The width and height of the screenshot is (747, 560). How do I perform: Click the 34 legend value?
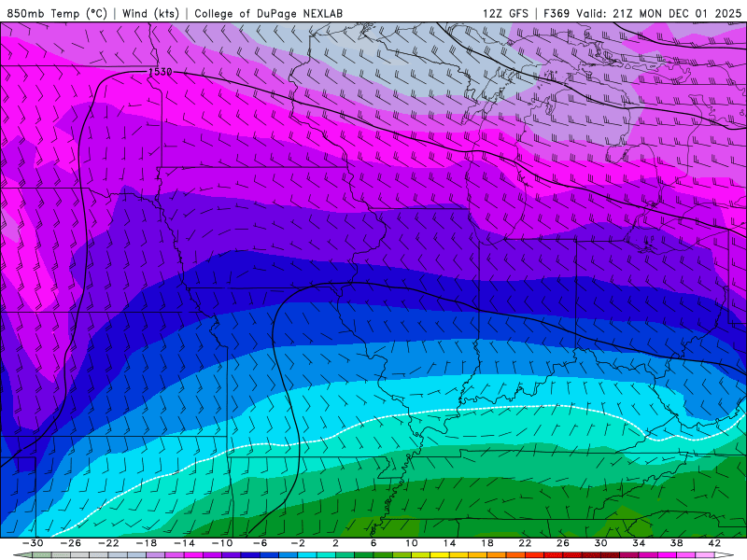tap(639, 543)
